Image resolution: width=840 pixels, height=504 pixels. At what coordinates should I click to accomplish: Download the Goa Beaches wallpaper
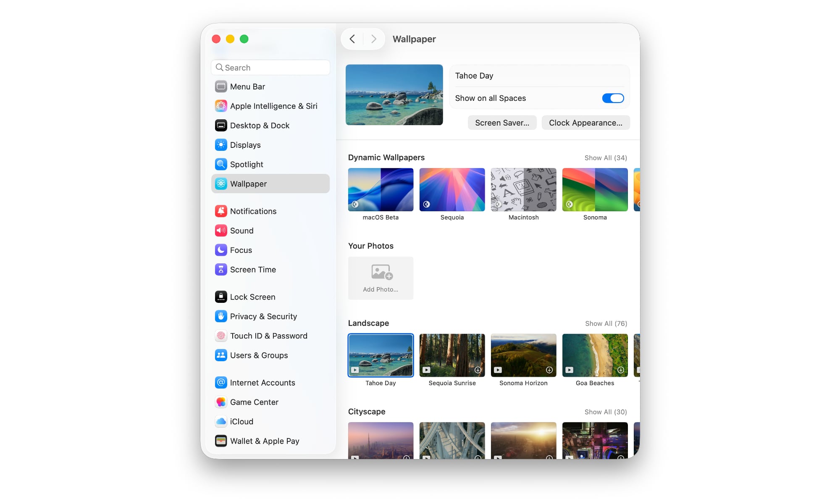tap(621, 370)
